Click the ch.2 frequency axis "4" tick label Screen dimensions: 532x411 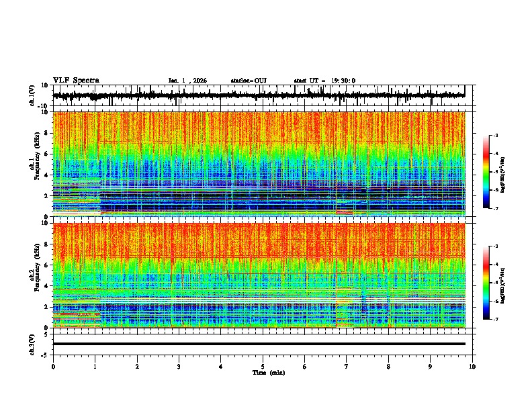click(x=46, y=286)
